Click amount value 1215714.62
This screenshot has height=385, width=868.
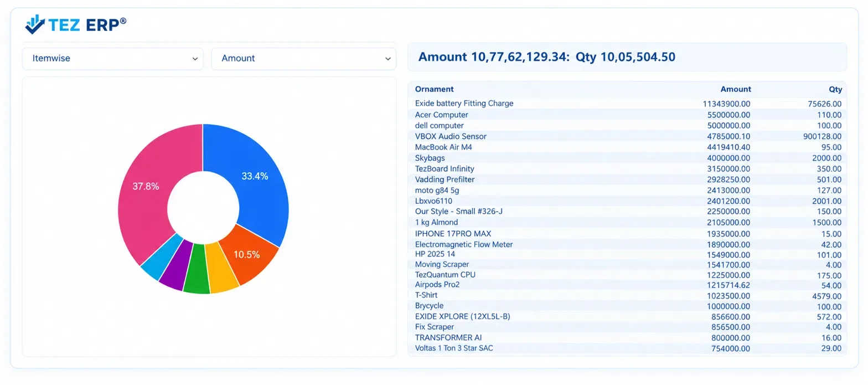(728, 285)
